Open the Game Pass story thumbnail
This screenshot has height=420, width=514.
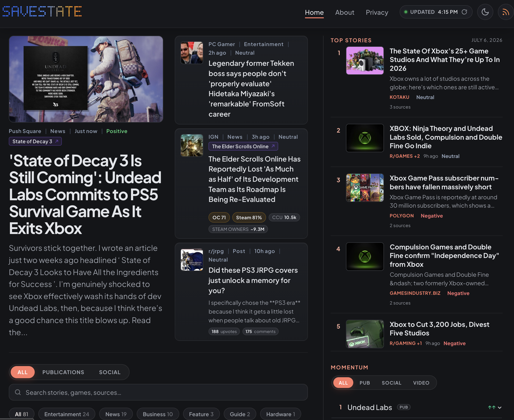(x=365, y=187)
